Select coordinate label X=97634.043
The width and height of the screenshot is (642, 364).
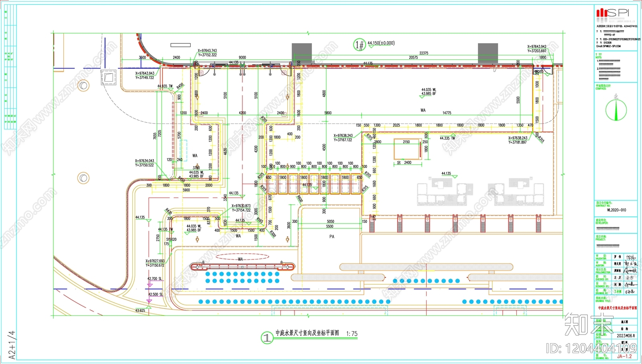144,161
